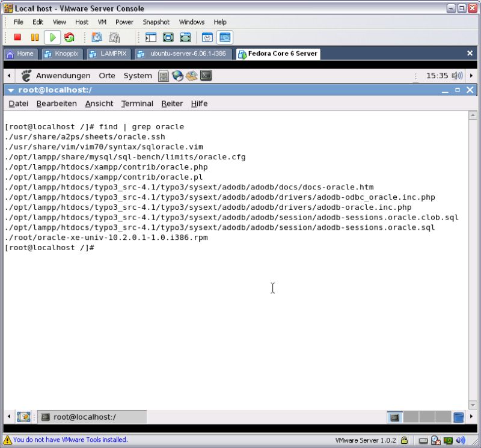
Task: Click the yellow warning triangle icon
Action: point(7,440)
